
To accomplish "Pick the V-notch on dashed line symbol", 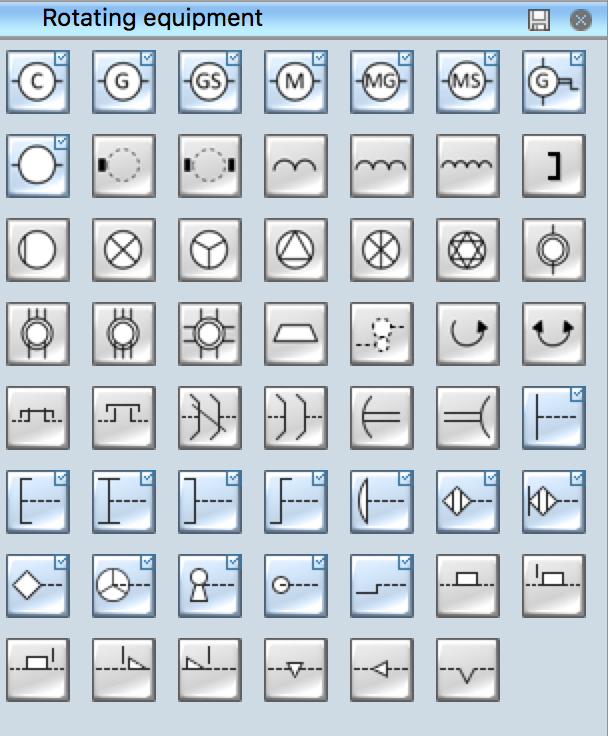I will 468,670.
